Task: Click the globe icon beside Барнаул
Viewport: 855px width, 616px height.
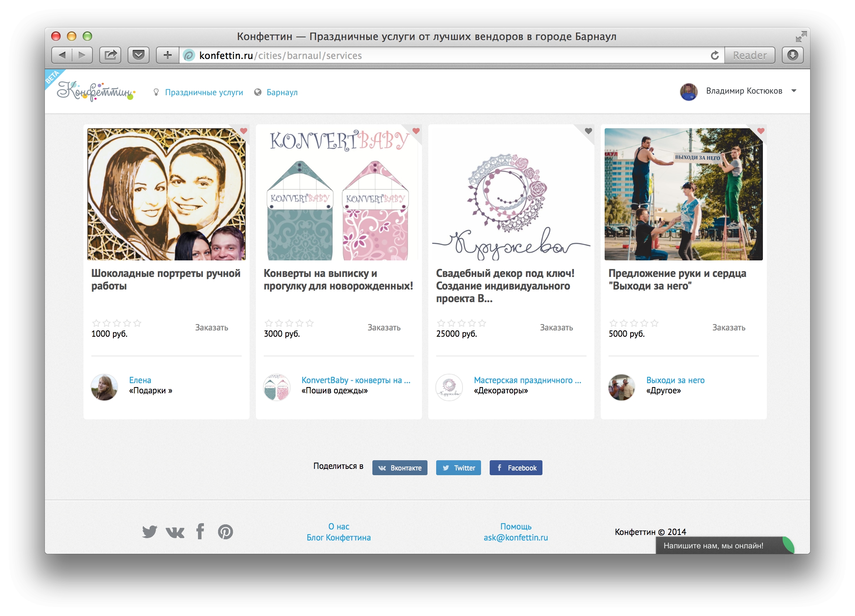Action: [x=258, y=92]
